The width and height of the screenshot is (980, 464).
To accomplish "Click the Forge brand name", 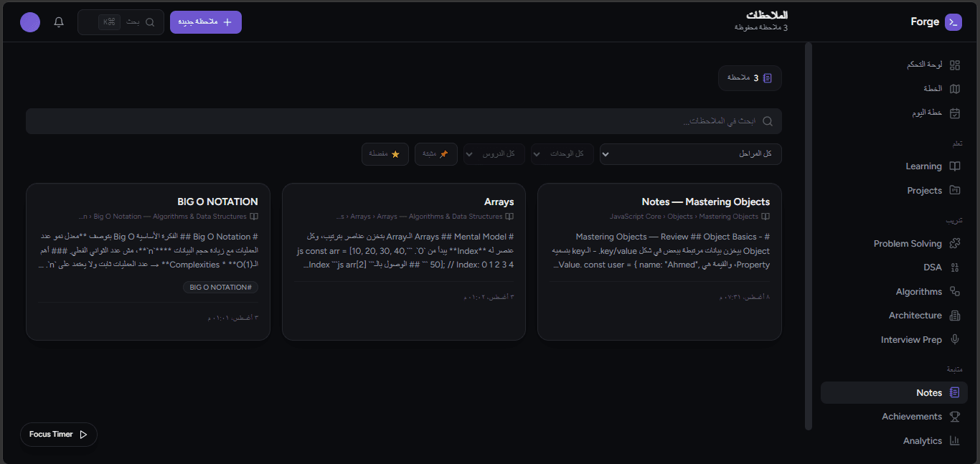I will coord(925,22).
